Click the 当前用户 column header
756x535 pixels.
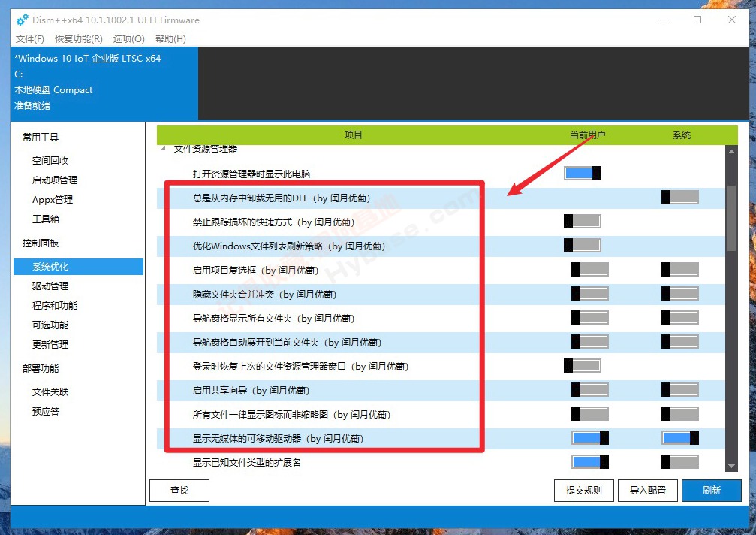click(x=587, y=135)
